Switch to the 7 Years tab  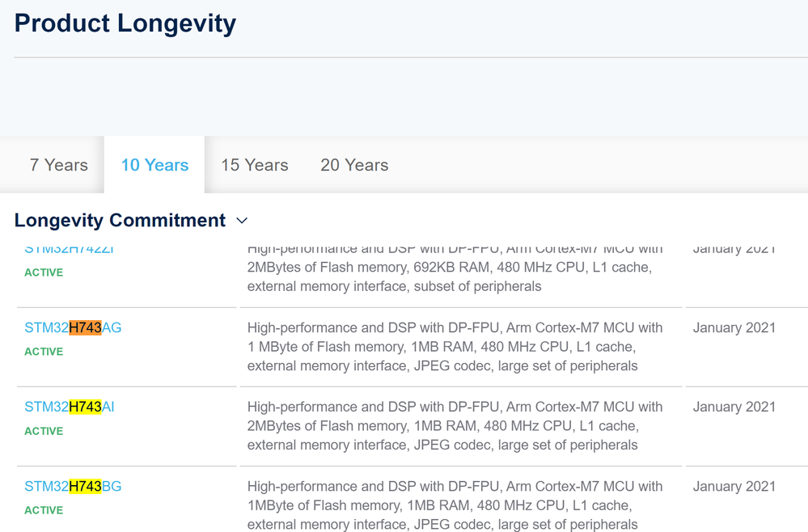pyautogui.click(x=59, y=165)
